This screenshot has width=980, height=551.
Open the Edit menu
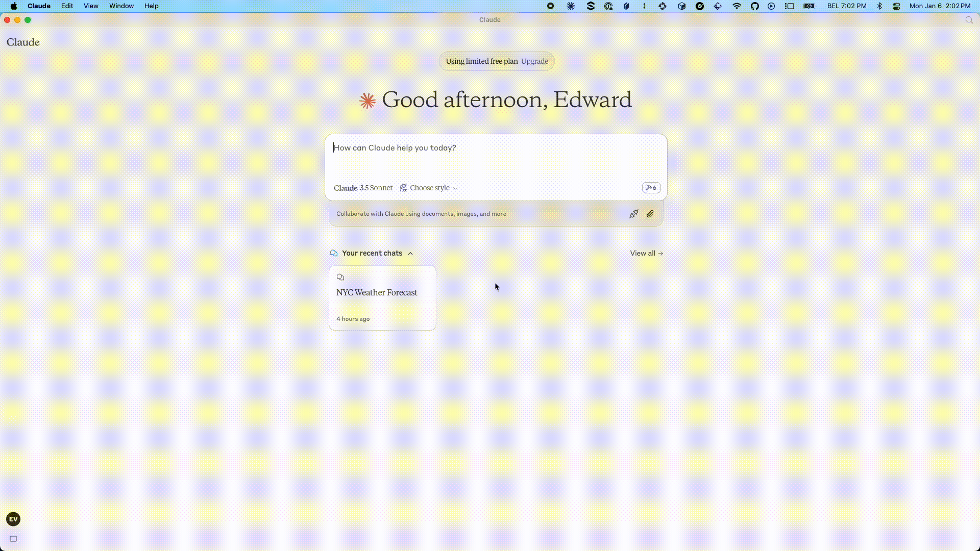[67, 6]
